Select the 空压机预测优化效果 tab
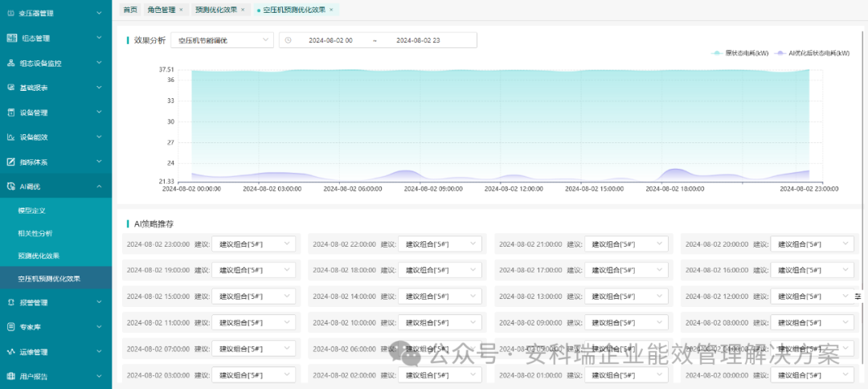This screenshot has width=868, height=389. [x=296, y=10]
